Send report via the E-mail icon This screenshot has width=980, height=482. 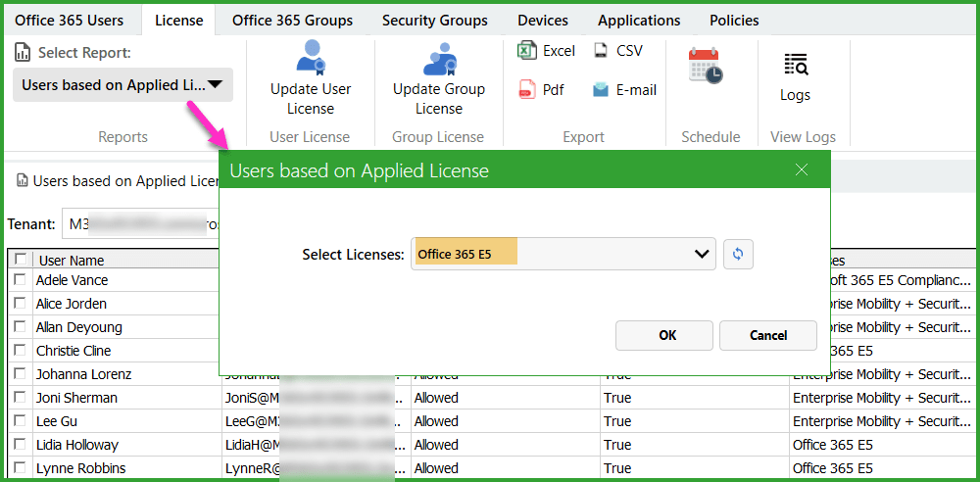tap(601, 90)
